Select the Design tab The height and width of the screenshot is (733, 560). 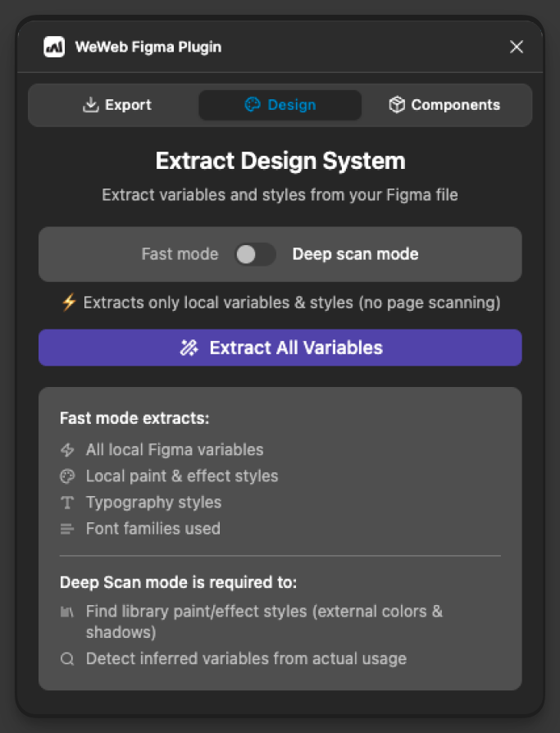[x=280, y=105]
